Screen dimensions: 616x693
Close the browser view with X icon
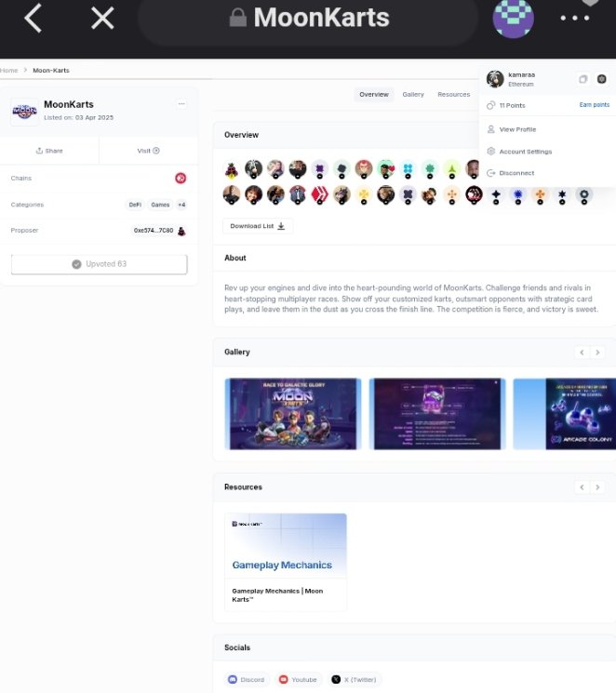102,19
